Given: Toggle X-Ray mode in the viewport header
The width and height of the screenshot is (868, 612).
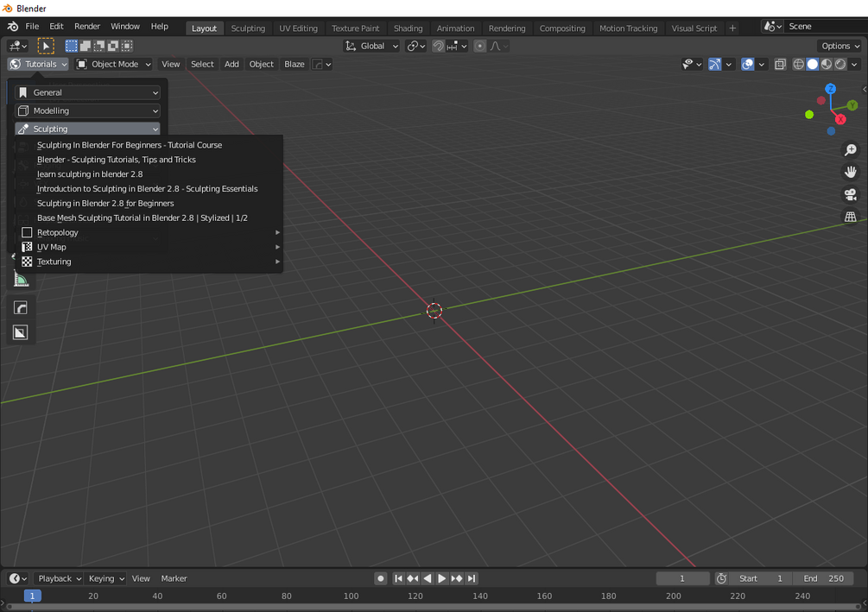Looking at the screenshot, I should point(780,64).
